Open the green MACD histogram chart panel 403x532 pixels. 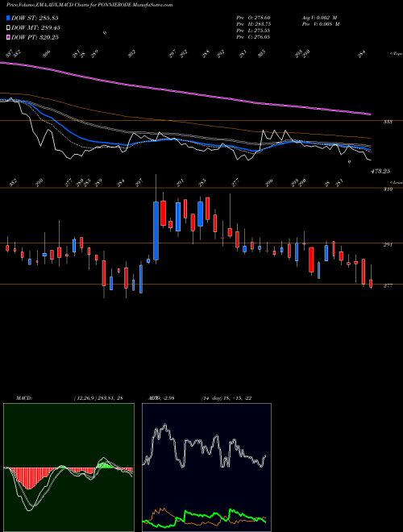coord(69,468)
